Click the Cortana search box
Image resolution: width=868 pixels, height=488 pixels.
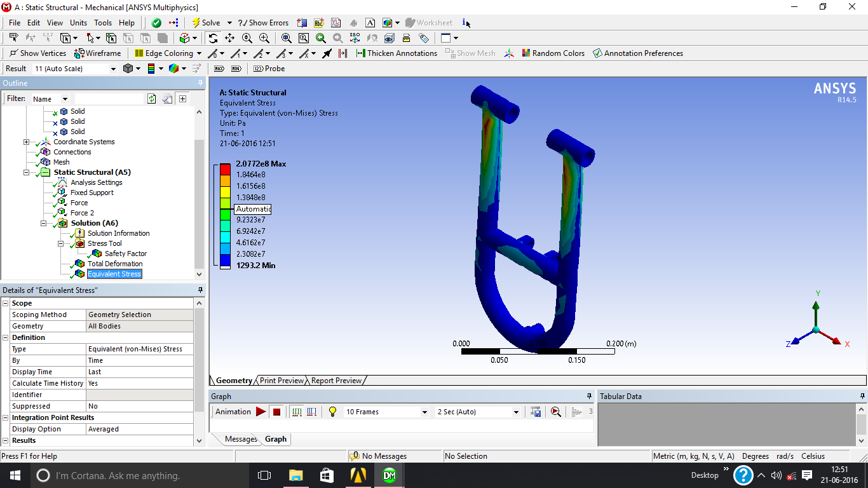coord(140,475)
